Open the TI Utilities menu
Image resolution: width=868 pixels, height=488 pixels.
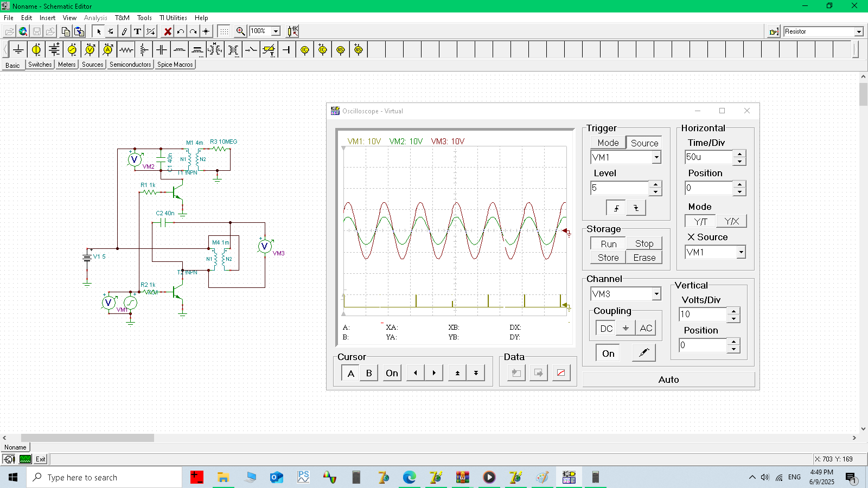(x=173, y=18)
